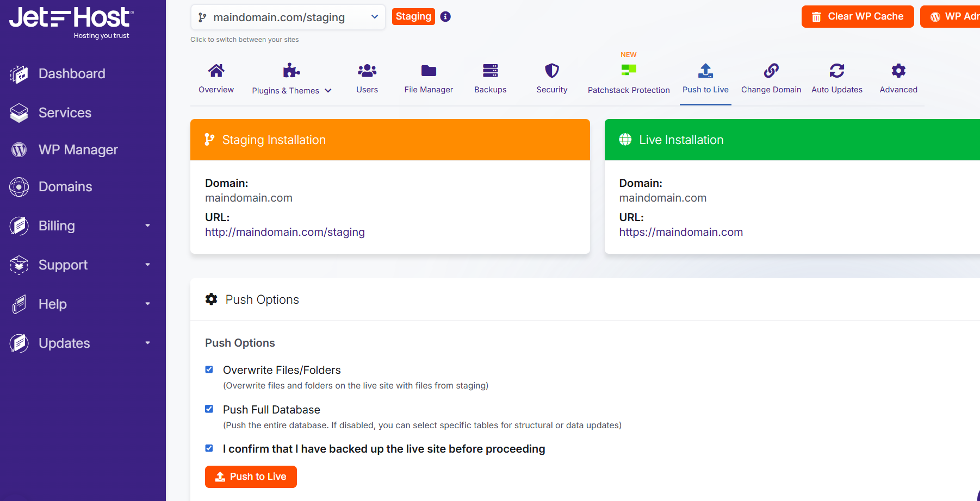Toggle the live site backup confirmation checkbox
The height and width of the screenshot is (501, 980).
(209, 448)
